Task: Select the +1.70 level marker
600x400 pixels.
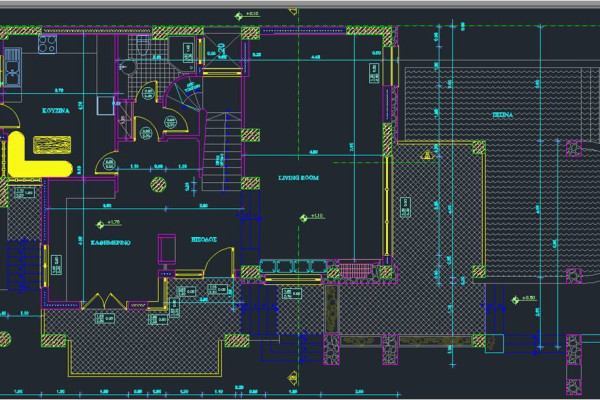Action: [x=107, y=221]
